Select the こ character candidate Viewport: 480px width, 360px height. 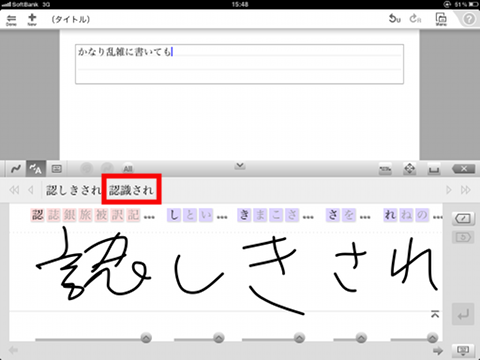[276, 215]
